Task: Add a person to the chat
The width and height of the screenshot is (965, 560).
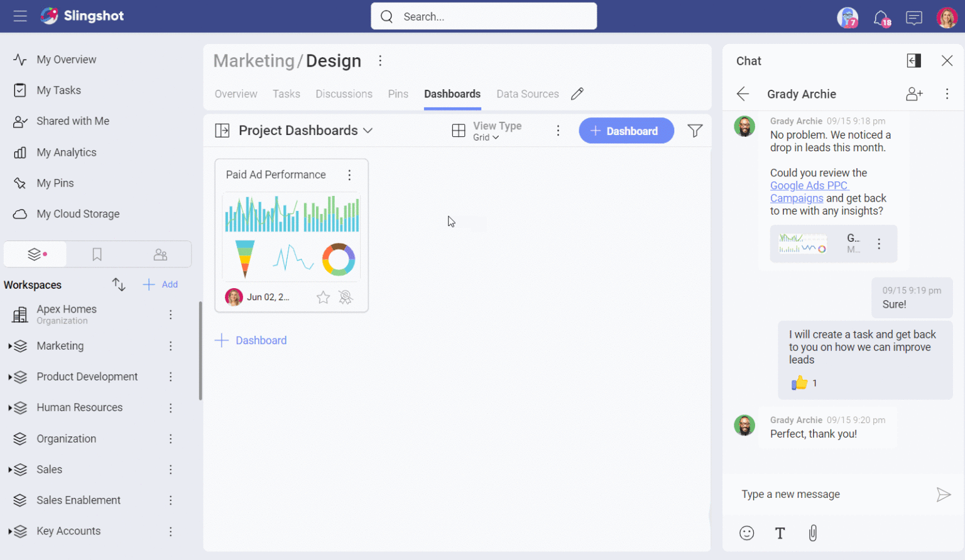Action: 914,94
